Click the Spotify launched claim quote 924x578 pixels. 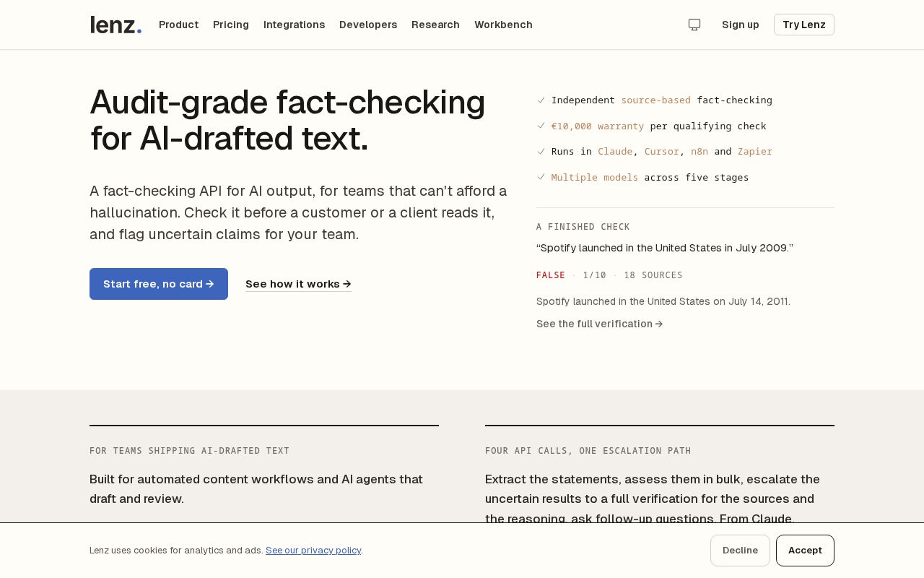click(x=665, y=248)
